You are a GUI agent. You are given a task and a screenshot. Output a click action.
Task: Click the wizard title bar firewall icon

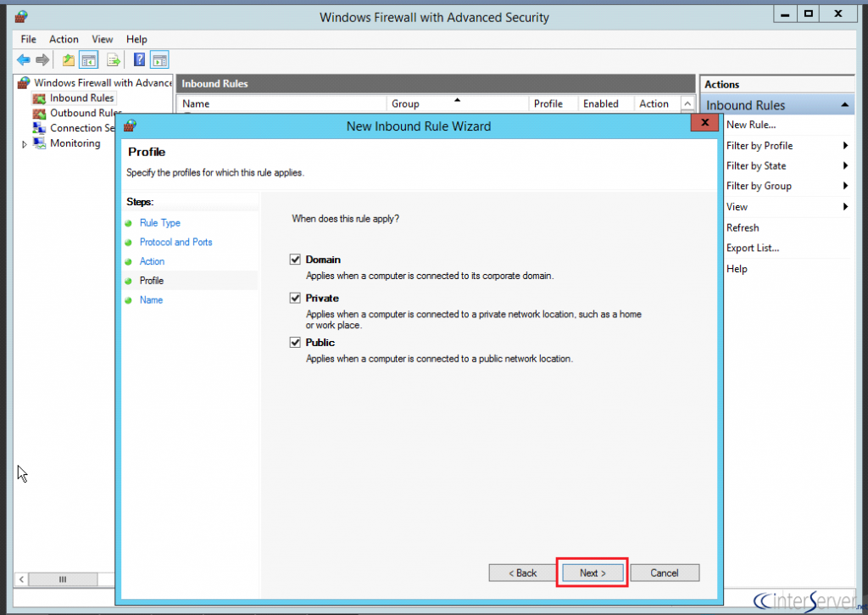[130, 126]
